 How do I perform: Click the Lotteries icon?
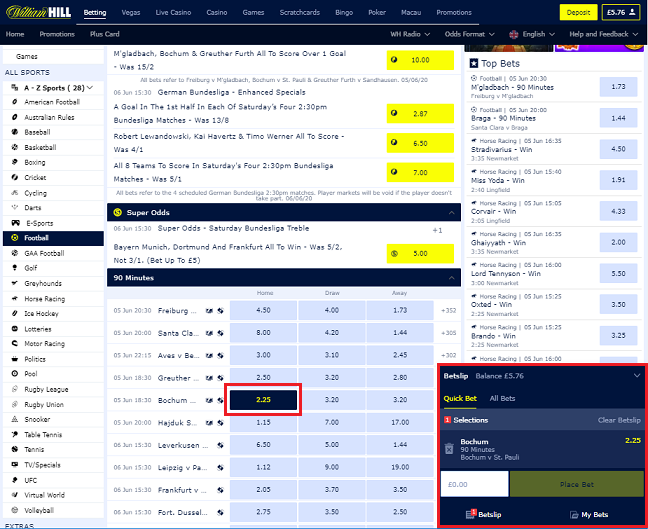[x=15, y=329]
